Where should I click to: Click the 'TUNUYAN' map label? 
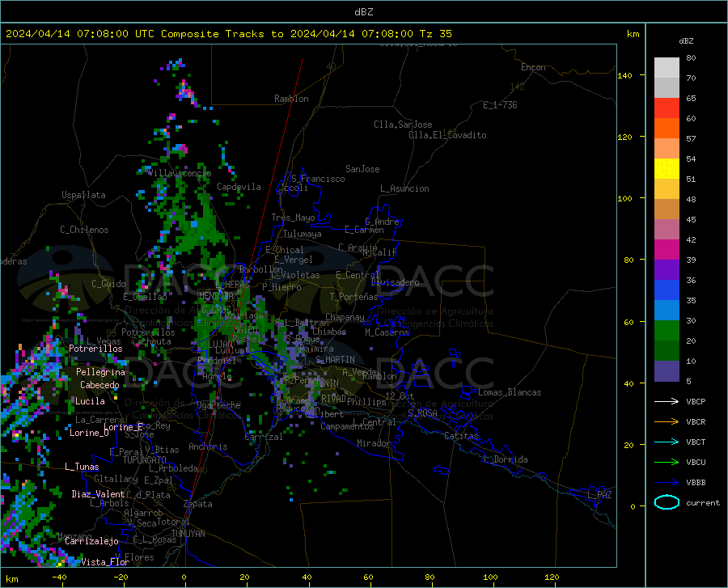click(188, 534)
